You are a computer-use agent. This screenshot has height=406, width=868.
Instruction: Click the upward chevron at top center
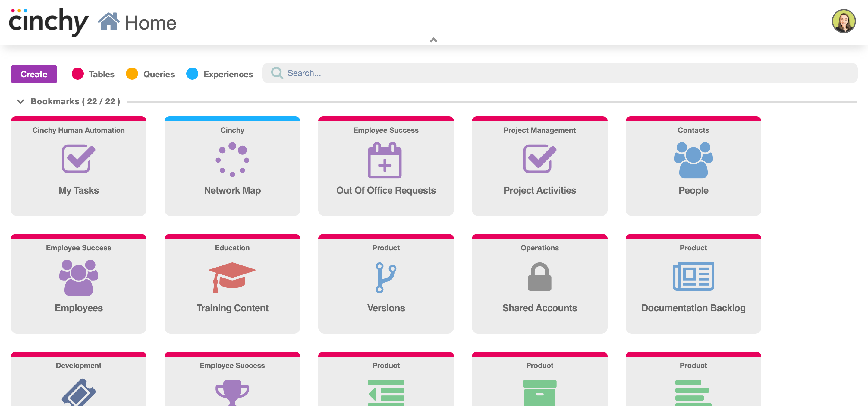pos(434,40)
